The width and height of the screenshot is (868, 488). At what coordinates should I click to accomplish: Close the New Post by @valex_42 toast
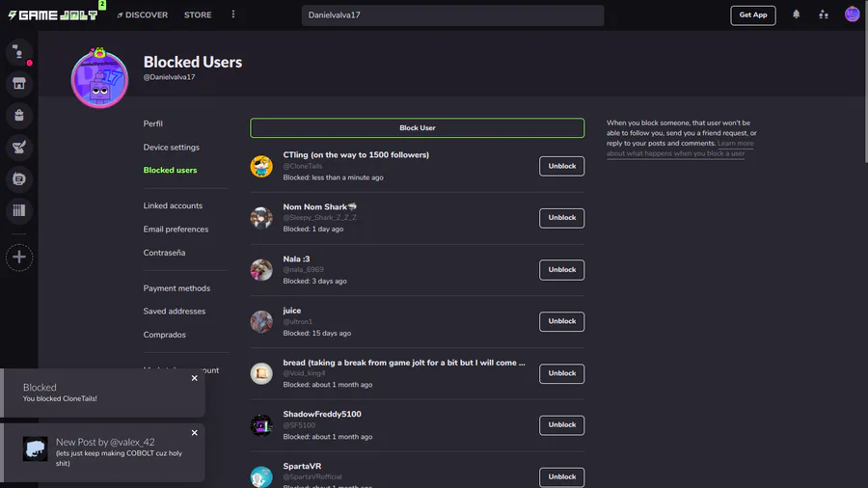(x=194, y=433)
